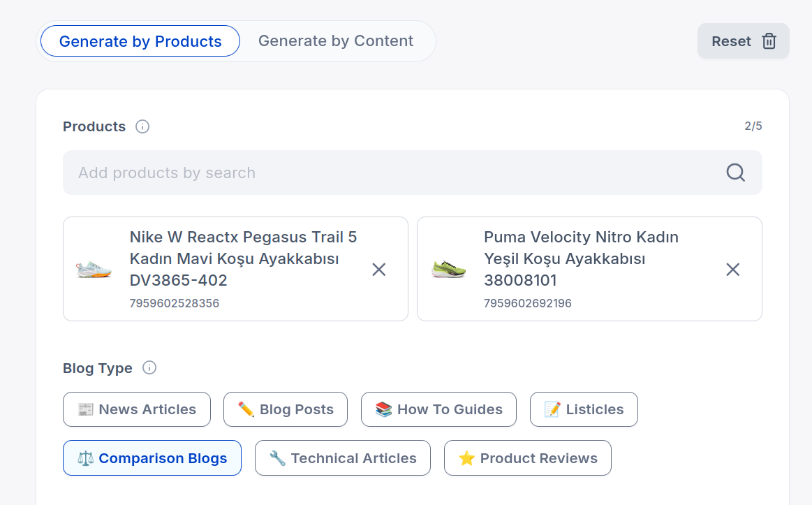Image resolution: width=812 pixels, height=505 pixels.
Task: Click Puma Velocity Nitro Kadın title
Action: [x=581, y=258]
